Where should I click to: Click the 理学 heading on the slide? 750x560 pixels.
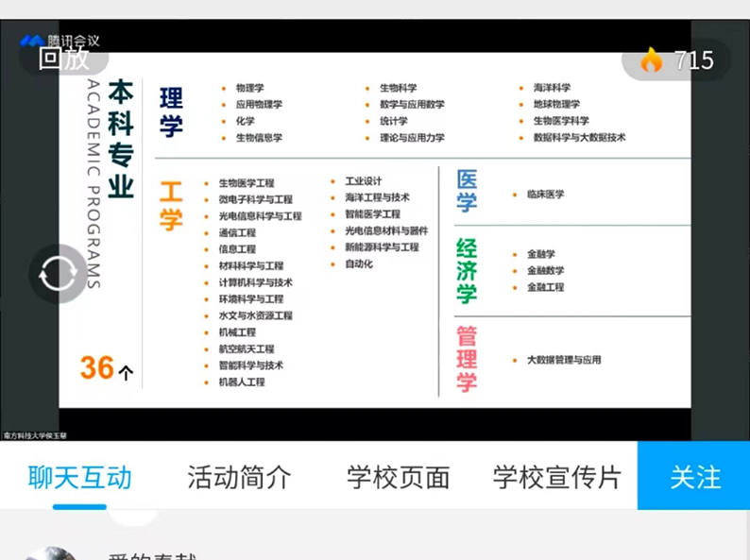point(171,111)
